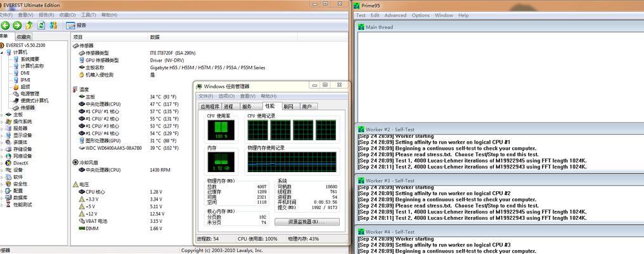Click the 设备 devices tree icon
The height and width of the screenshot is (254, 644).
tap(9, 170)
